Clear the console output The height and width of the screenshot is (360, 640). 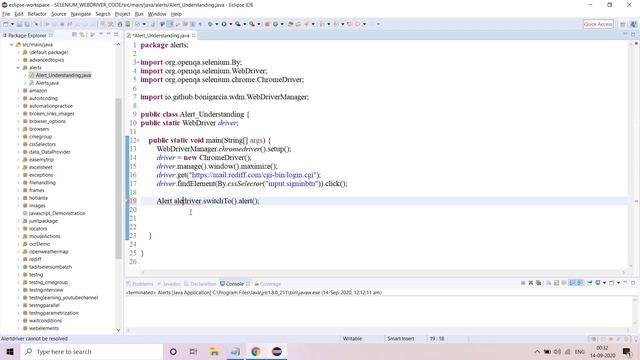point(549,283)
